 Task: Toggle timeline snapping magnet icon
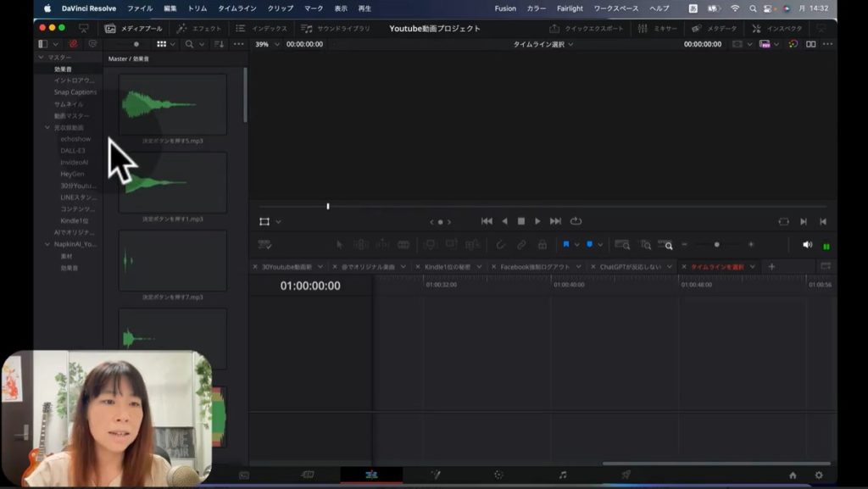[x=500, y=245]
